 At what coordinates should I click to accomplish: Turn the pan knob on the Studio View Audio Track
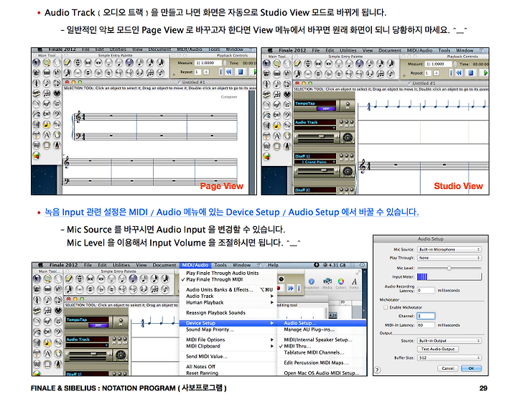[348, 137]
